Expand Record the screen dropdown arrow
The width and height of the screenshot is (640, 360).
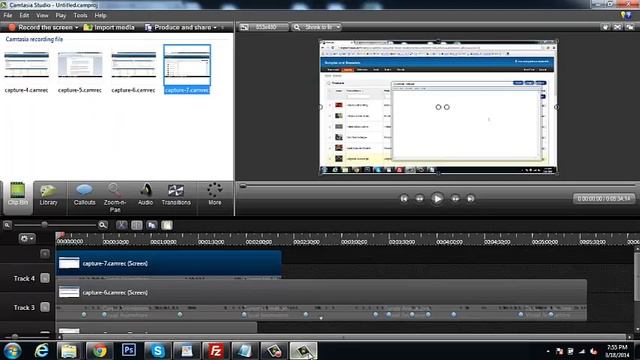tap(76, 27)
